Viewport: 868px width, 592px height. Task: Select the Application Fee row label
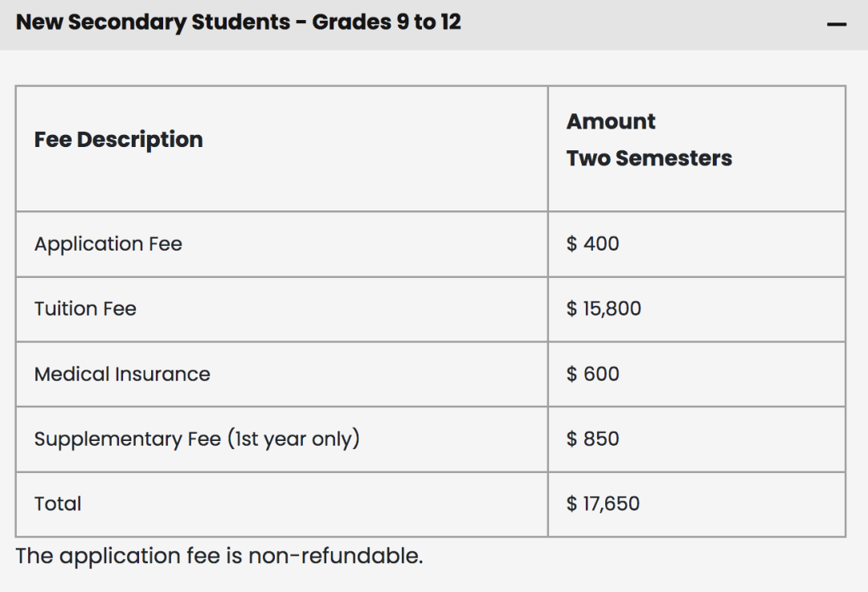click(x=108, y=244)
